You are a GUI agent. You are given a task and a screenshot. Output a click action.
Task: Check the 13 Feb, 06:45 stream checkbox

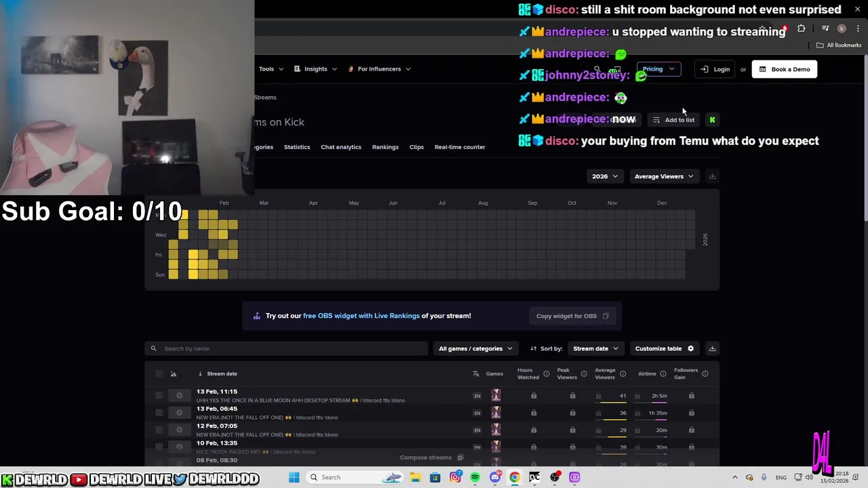[x=159, y=413]
